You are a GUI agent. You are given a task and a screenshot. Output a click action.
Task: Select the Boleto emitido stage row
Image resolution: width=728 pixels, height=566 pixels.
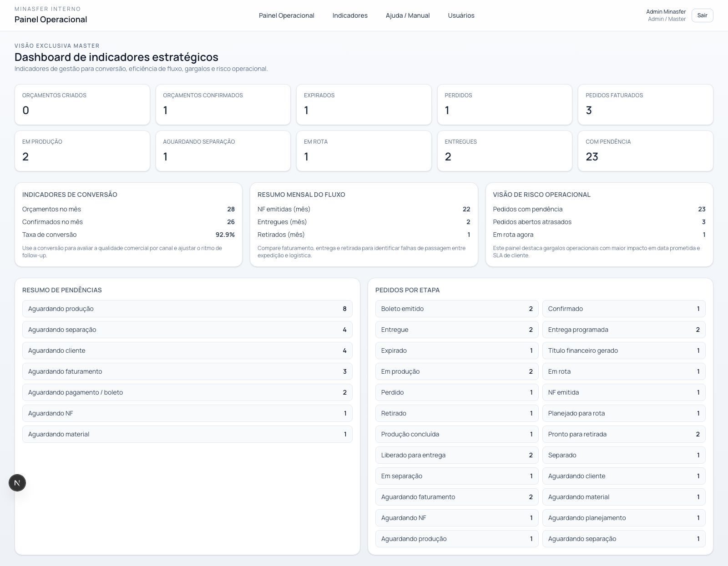coord(456,309)
